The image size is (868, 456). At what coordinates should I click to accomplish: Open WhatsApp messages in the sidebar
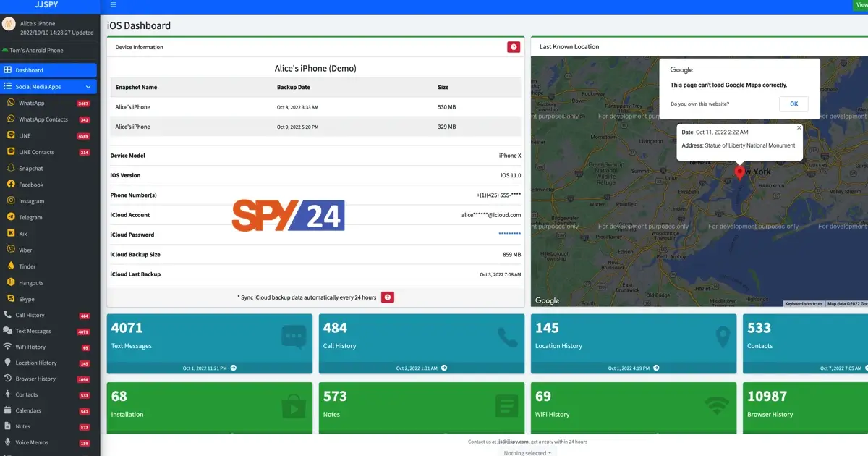point(49,104)
